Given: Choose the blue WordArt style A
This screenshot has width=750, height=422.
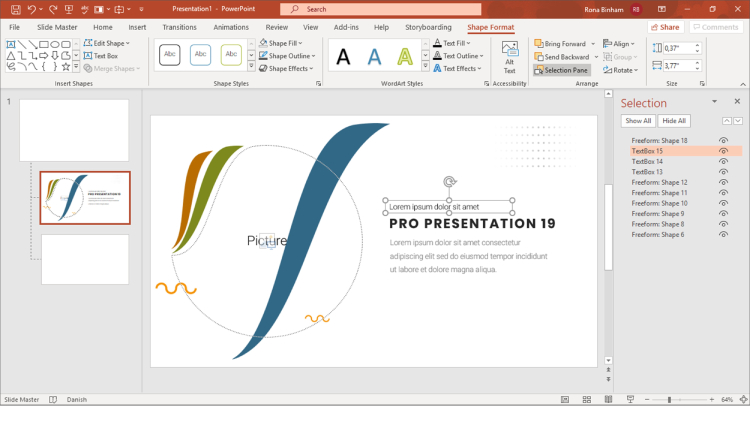Looking at the screenshot, I should click(x=374, y=57).
